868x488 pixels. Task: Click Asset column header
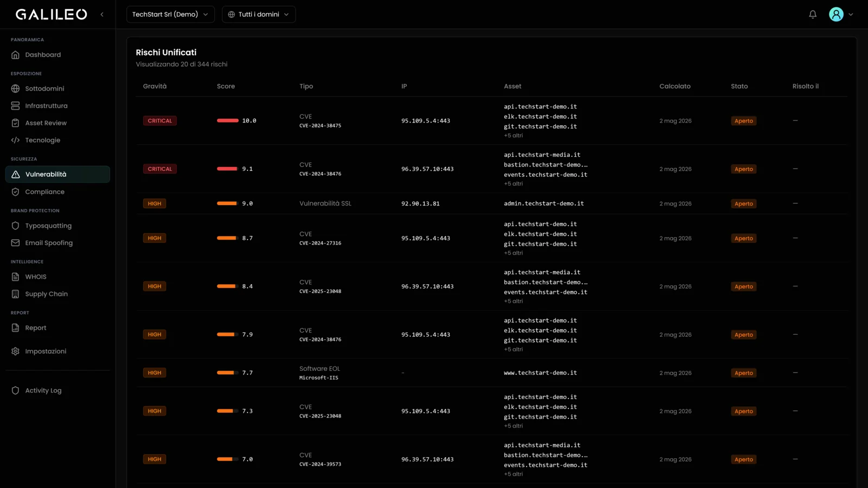512,86
